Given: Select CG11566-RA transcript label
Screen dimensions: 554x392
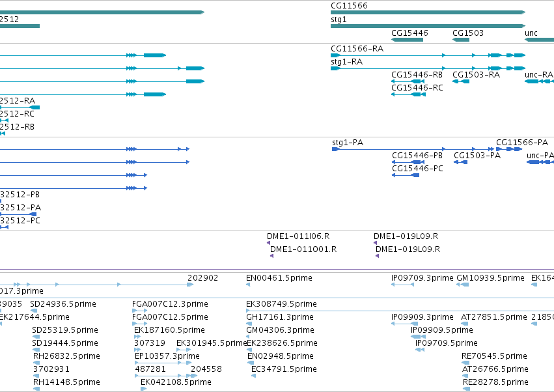Looking at the screenshot, I should pos(357,48).
